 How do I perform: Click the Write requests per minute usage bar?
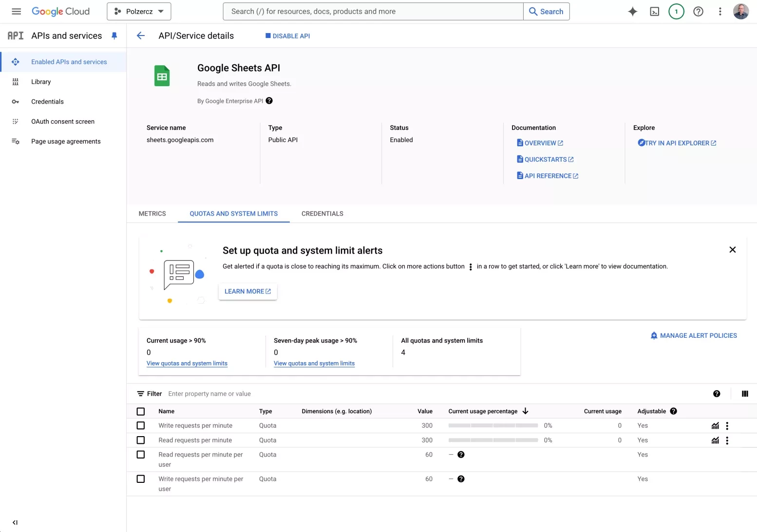(x=493, y=425)
